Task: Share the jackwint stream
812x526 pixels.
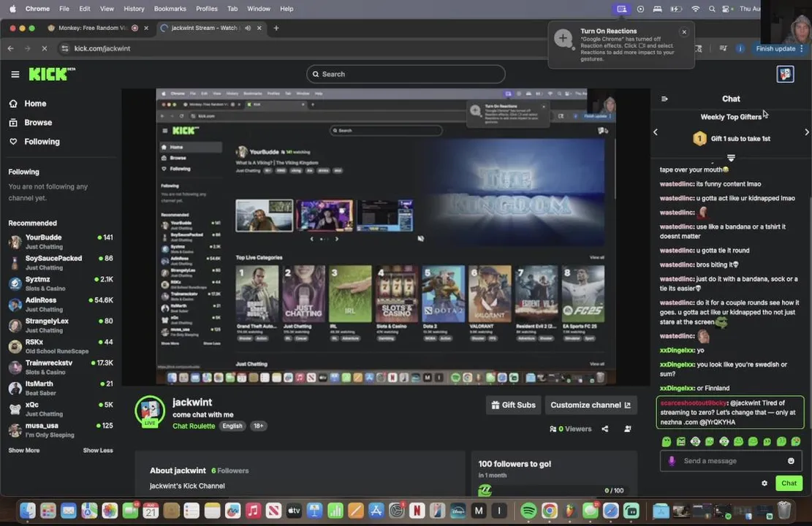Action: pos(605,429)
